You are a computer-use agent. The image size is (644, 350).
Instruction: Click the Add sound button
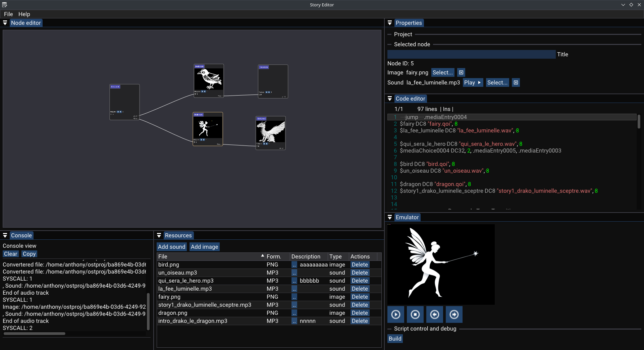(171, 247)
